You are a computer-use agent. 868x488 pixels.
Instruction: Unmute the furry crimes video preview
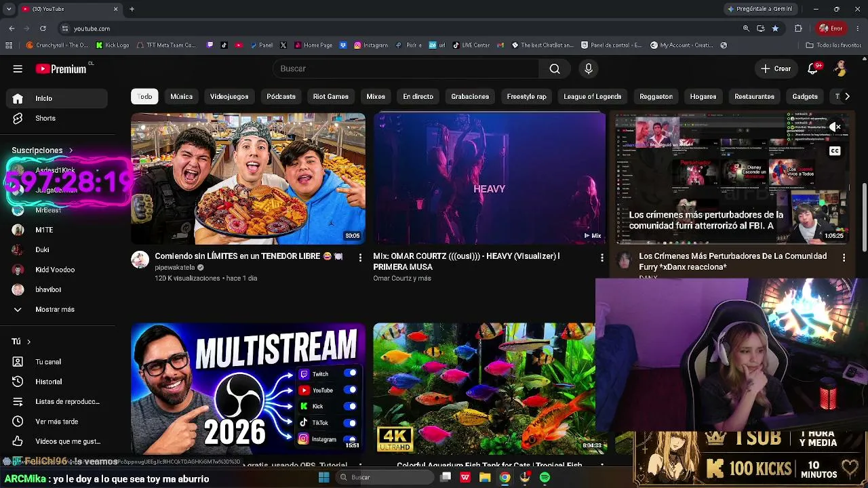point(835,127)
